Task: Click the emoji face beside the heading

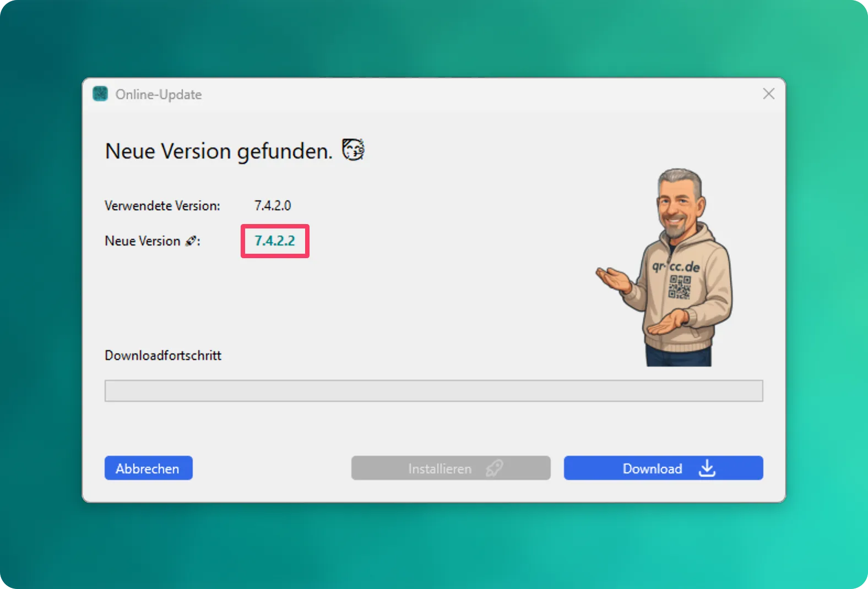Action: 353,150
